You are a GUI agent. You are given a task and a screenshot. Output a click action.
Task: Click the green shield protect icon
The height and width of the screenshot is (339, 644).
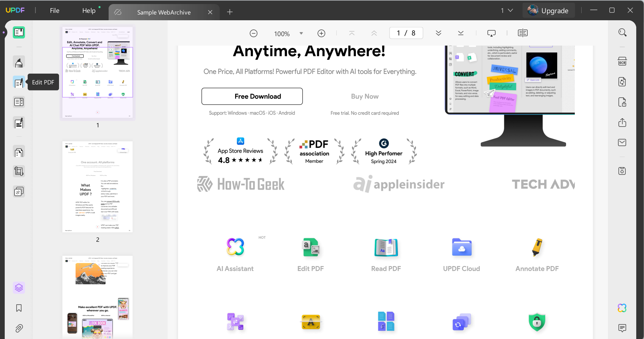tap(537, 322)
